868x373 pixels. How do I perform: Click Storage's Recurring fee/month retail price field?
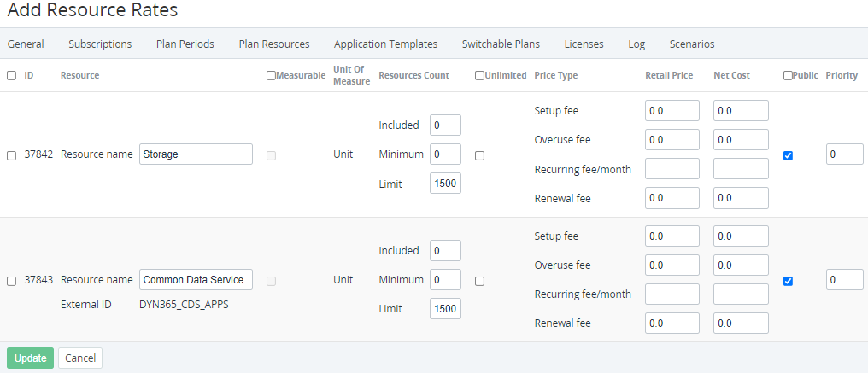[x=672, y=169]
